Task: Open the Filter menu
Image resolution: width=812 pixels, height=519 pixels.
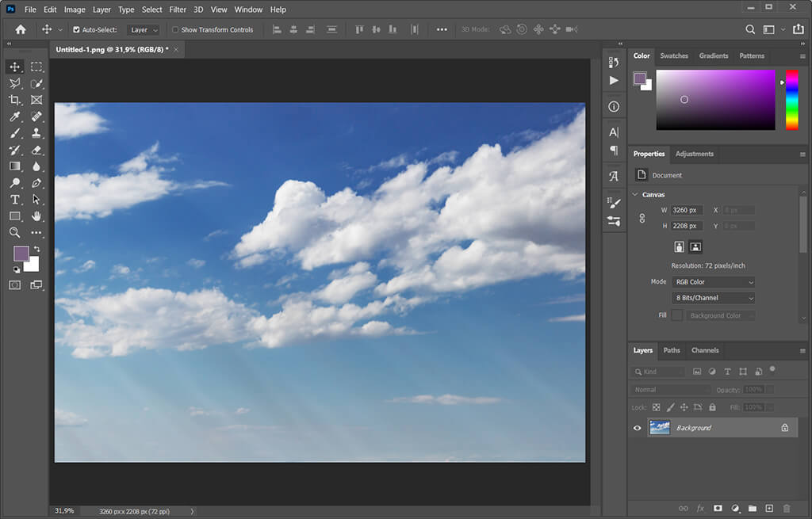Action: click(x=178, y=10)
